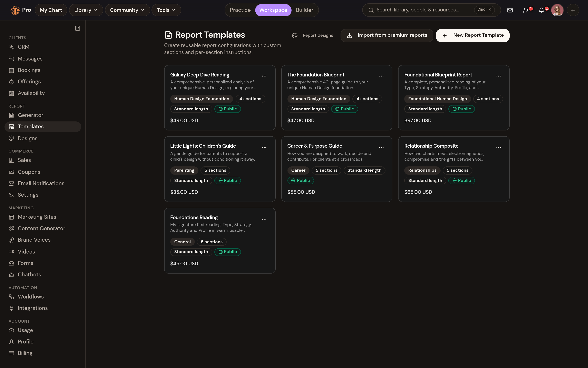Open commerce Settings in sidebar
The width and height of the screenshot is (588, 368).
click(x=43, y=195)
